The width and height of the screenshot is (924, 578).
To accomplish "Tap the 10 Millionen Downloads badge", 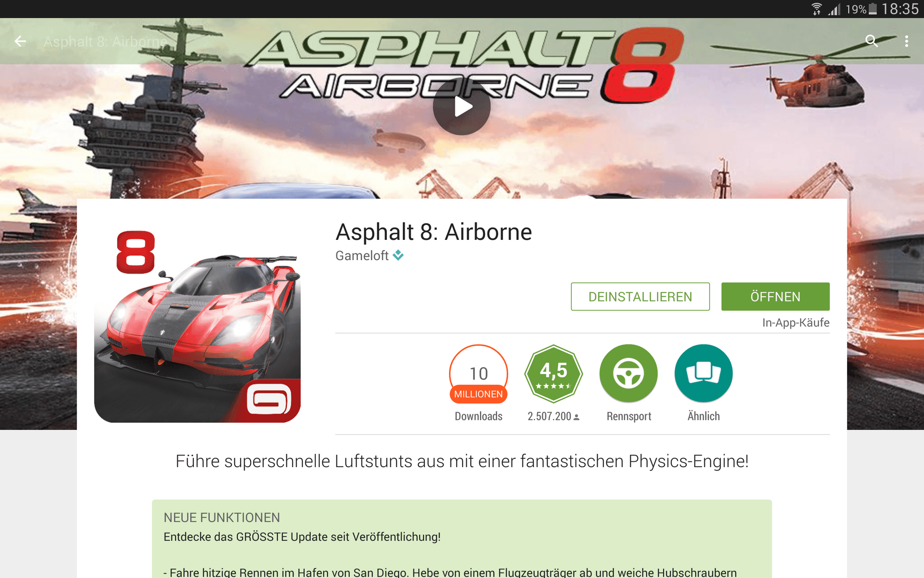I will 478,374.
